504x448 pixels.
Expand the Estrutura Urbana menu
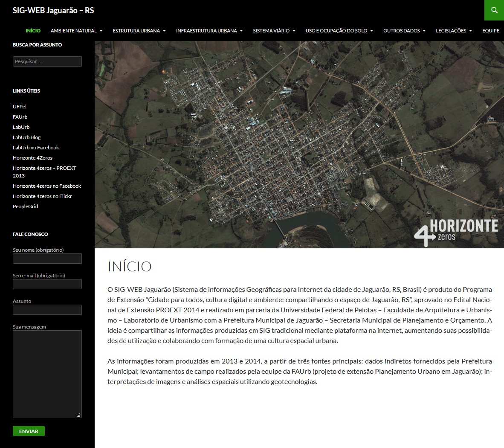139,31
